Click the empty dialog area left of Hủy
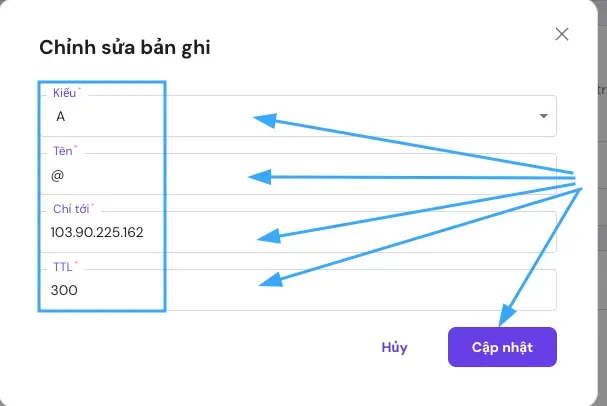The image size is (607, 406). point(200,348)
